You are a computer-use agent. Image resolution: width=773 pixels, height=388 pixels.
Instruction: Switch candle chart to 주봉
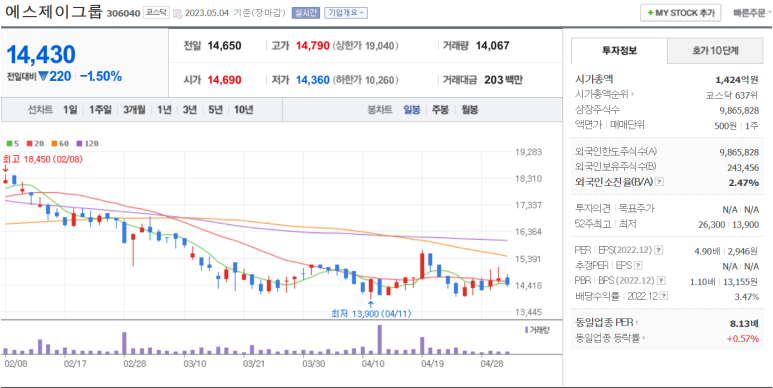coord(440,109)
